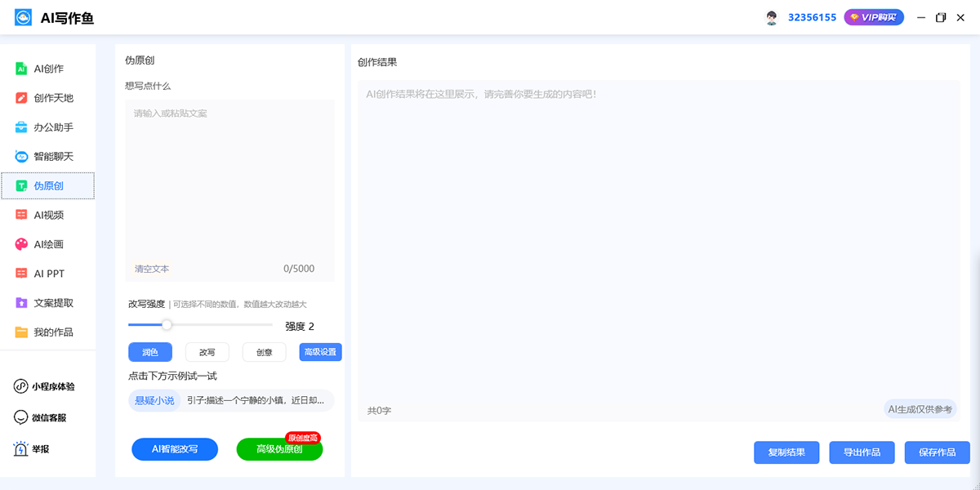980x490 pixels.
Task: Click the 微信客服 chat icon
Action: pos(21,417)
